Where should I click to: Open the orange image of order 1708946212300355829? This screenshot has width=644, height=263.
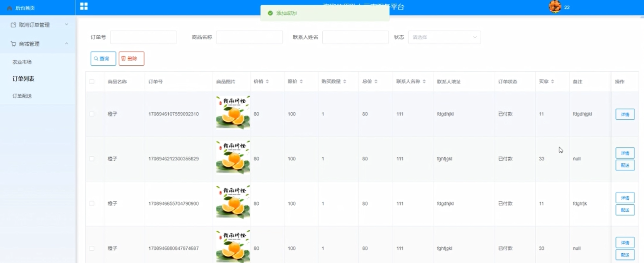point(233,157)
